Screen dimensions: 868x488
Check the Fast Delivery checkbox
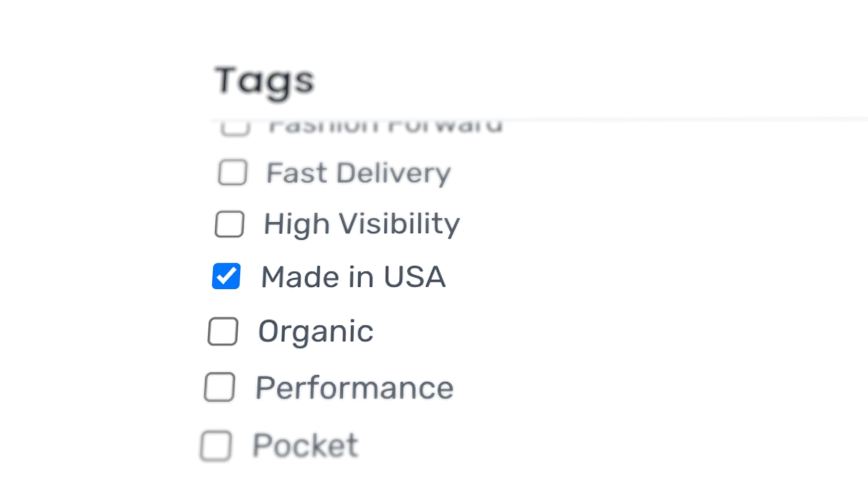point(232,172)
